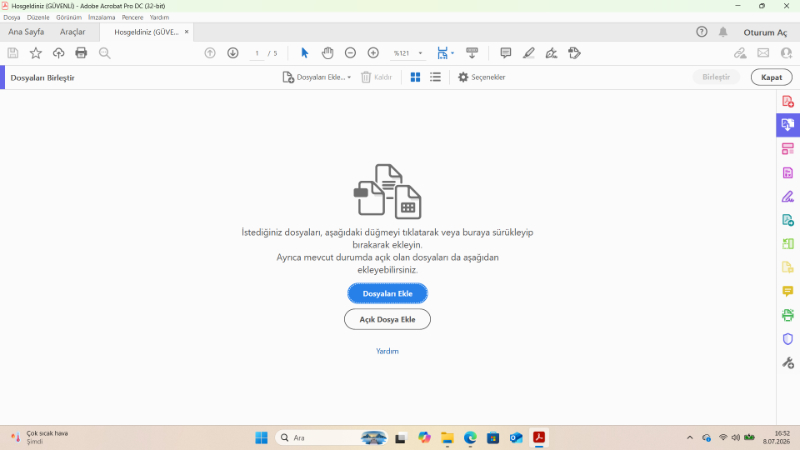Open More Tools wrench sidebar icon
The image size is (800, 450).
click(788, 363)
